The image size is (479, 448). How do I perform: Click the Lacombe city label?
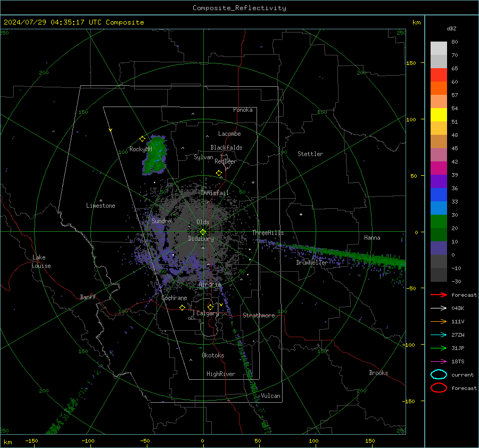pyautogui.click(x=229, y=134)
